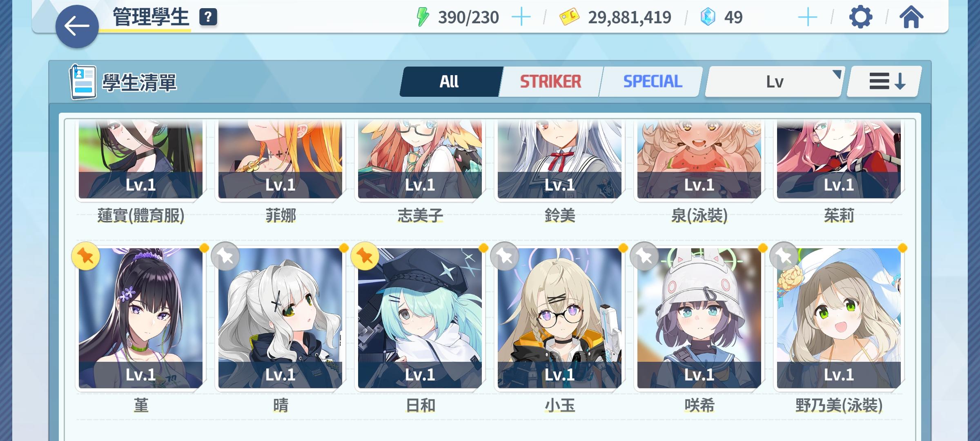980x441 pixels.
Task: Go back with the round arrow button
Action: pos(77,27)
